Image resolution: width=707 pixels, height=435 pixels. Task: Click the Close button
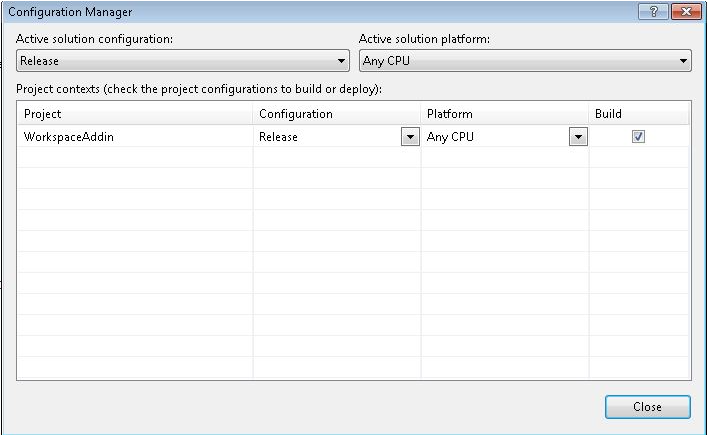click(647, 407)
